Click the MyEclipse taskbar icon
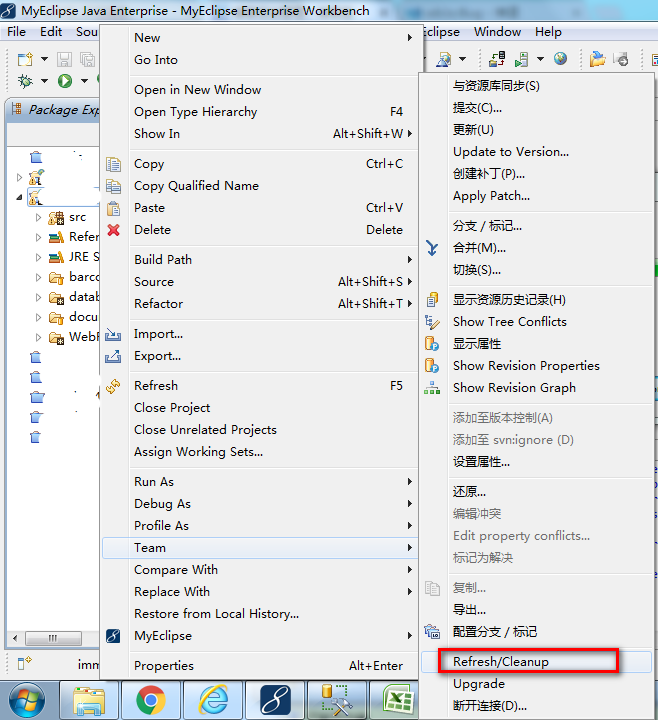658x720 pixels. (275, 701)
